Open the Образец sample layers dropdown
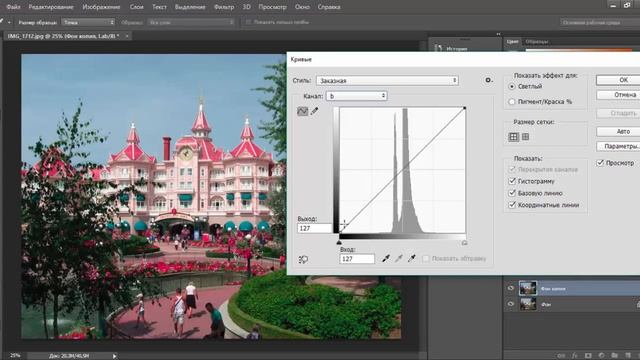Viewport: 640px width, 360px height. coord(191,22)
